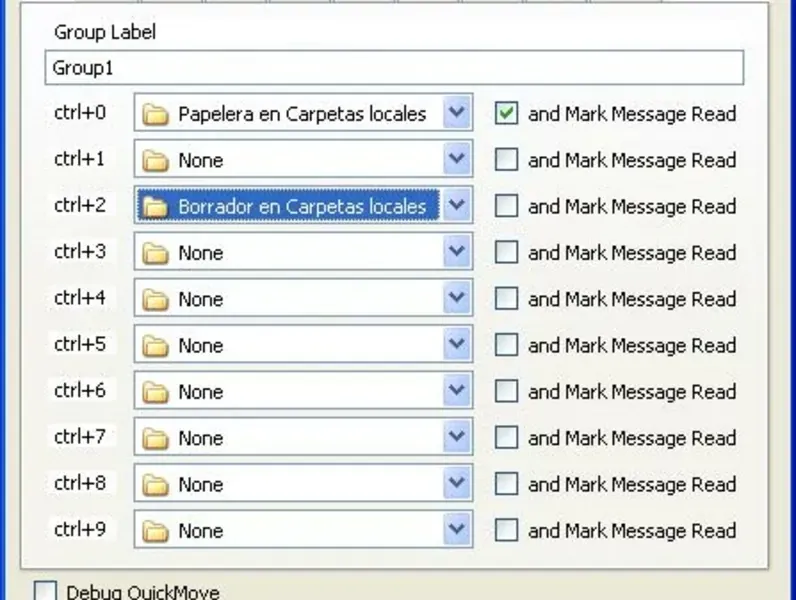Click the folder icon in the ctrl+1 row
The width and height of the screenshot is (796, 600).
pyautogui.click(x=154, y=160)
